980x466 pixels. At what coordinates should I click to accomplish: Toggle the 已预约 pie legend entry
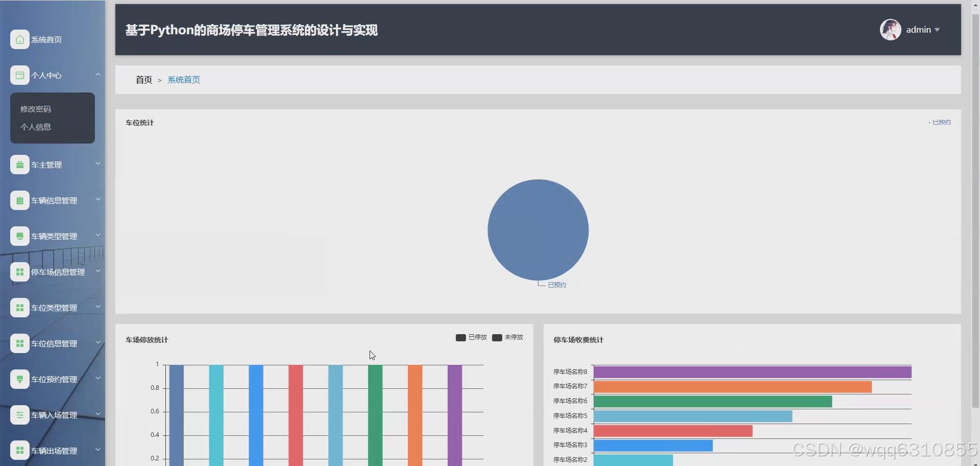coord(940,122)
